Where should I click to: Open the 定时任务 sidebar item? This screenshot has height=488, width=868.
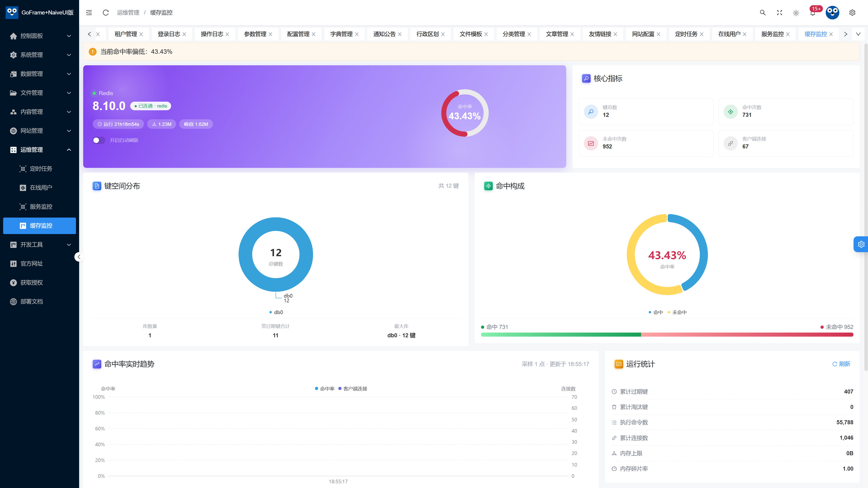pos(39,168)
